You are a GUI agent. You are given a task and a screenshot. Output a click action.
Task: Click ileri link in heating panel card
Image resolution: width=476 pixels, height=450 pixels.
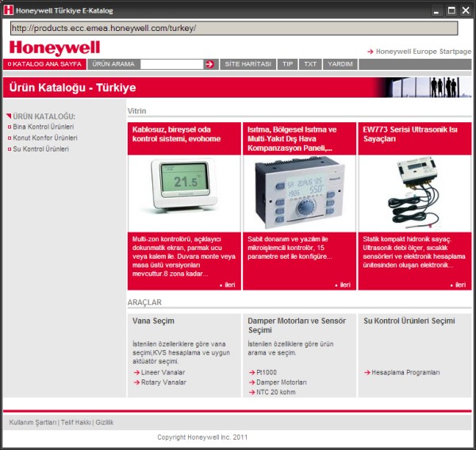pos(345,285)
